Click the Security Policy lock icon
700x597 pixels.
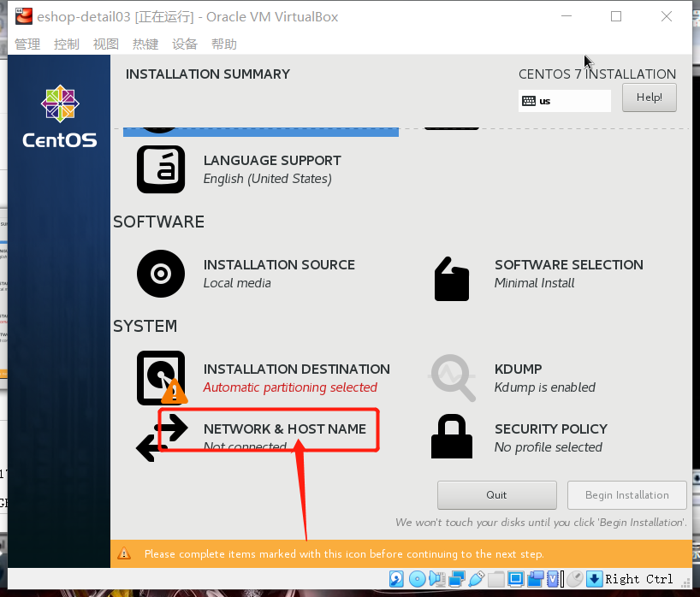tap(451, 436)
